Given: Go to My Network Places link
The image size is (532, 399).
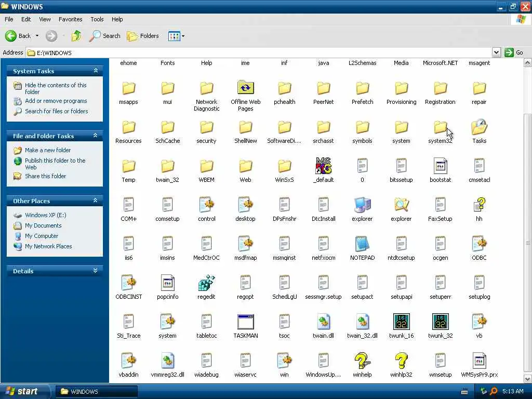Looking at the screenshot, I should pyautogui.click(x=48, y=246).
